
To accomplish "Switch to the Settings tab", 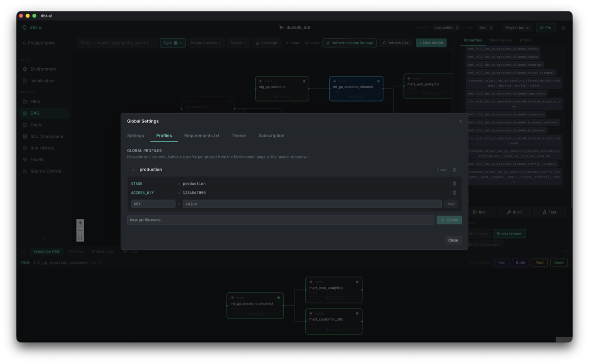I will point(135,135).
